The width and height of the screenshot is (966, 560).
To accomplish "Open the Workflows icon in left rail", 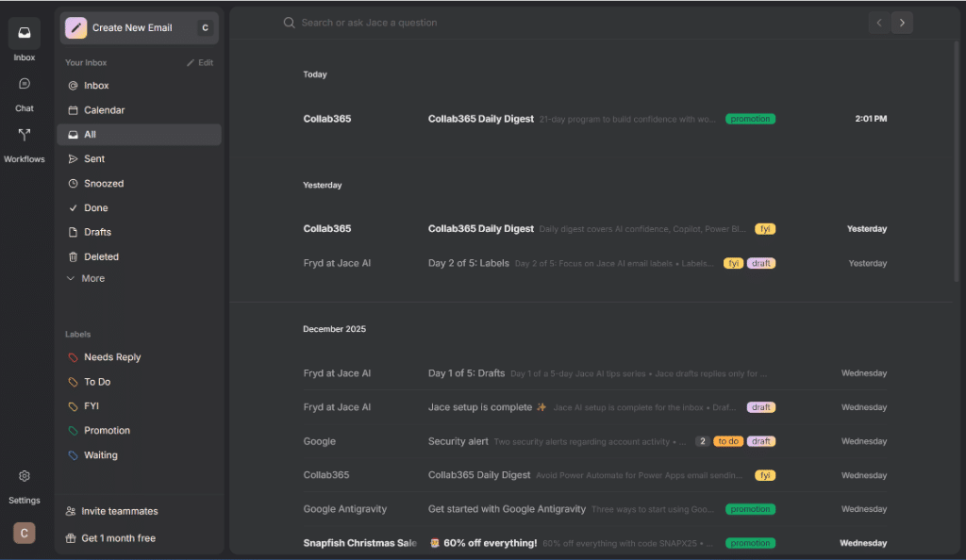I will [25, 136].
